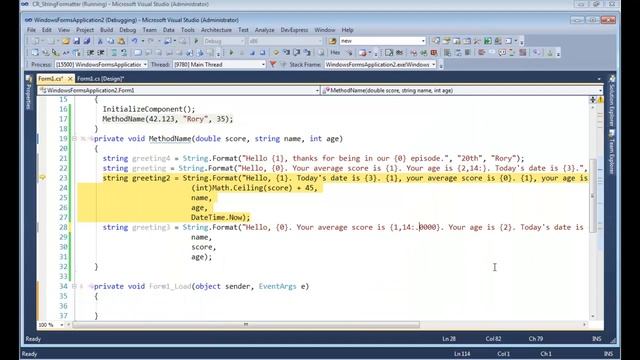Screen dimensions: 640x360
Task: Switch to Form1.cs [Design] tab
Action: pyautogui.click(x=100, y=79)
